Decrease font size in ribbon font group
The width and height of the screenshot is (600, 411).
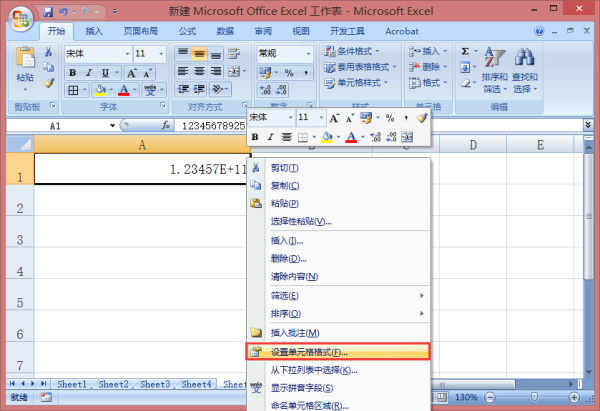pyautogui.click(x=147, y=73)
